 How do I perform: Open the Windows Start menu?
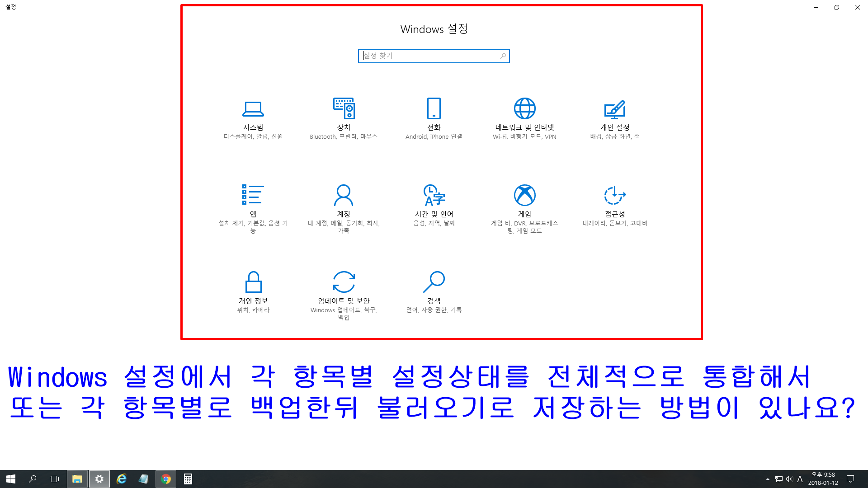pos(11,479)
